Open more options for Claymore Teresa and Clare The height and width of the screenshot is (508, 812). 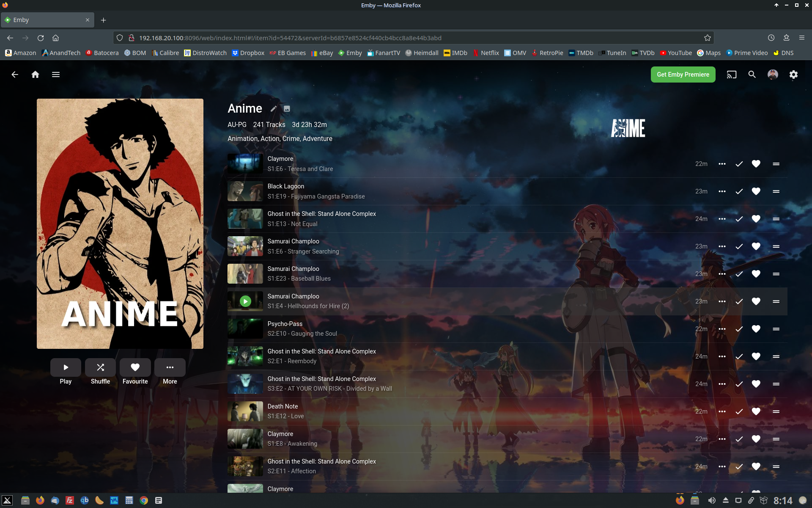[722, 164]
